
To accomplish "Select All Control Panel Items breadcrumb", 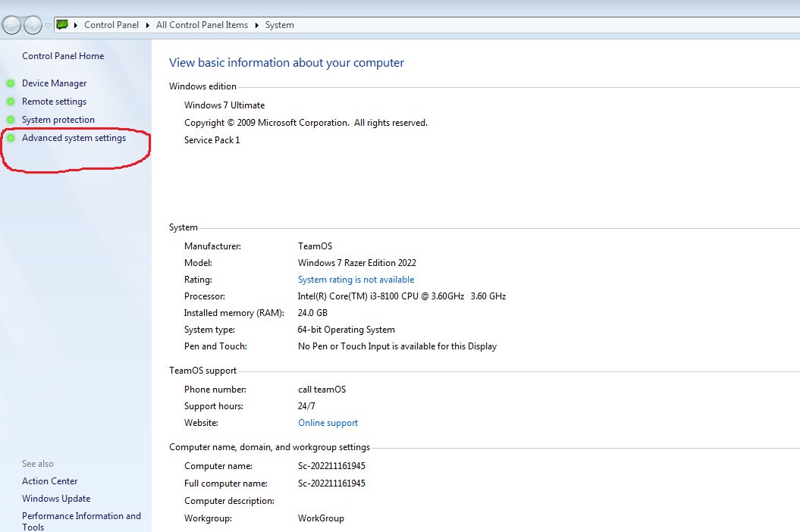I will [202, 25].
